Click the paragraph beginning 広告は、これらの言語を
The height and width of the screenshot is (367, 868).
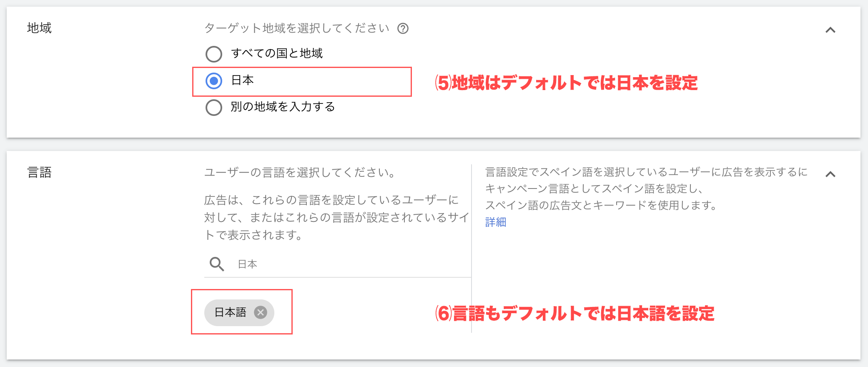point(336,217)
